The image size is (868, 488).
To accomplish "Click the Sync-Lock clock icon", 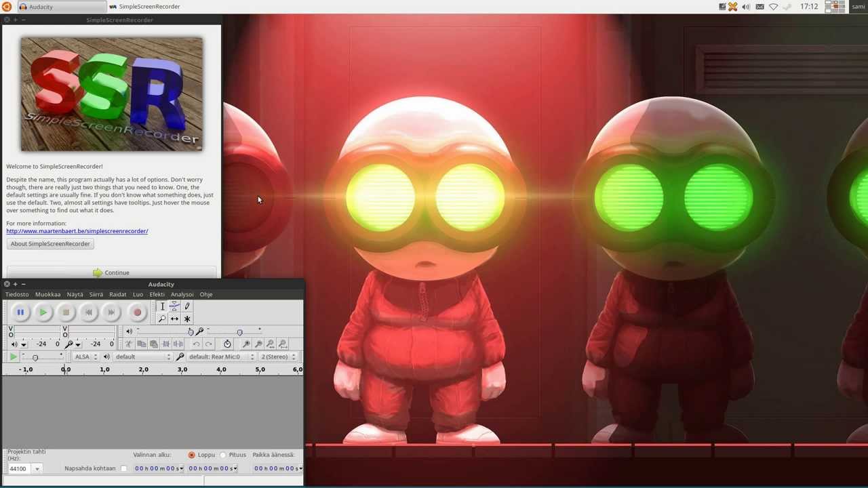I will (x=227, y=344).
